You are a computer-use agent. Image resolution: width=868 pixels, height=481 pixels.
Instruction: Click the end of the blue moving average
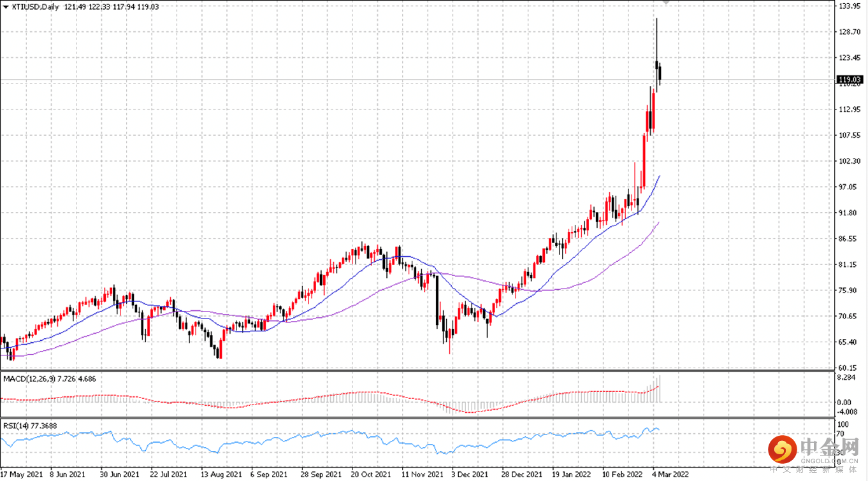(x=659, y=176)
